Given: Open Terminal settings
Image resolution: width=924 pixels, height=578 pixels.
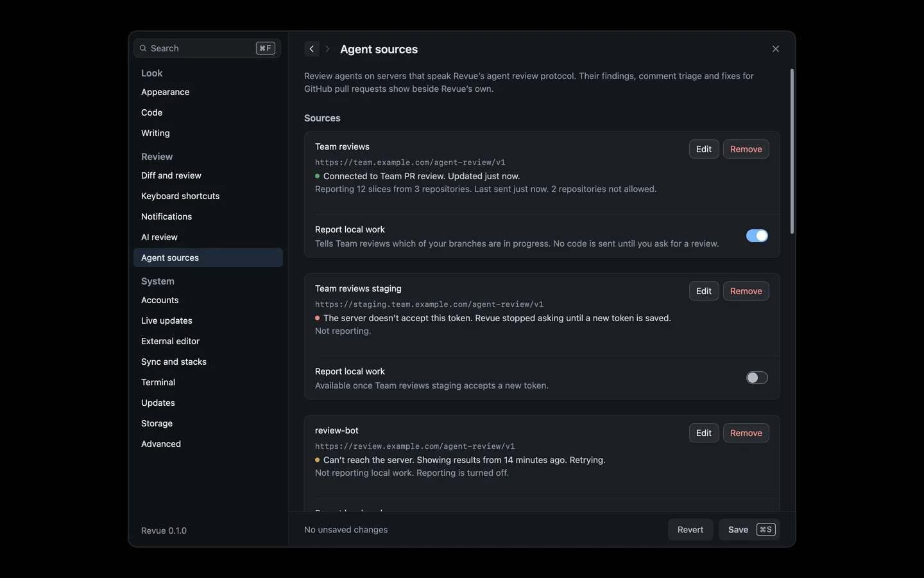Looking at the screenshot, I should [x=208, y=382].
